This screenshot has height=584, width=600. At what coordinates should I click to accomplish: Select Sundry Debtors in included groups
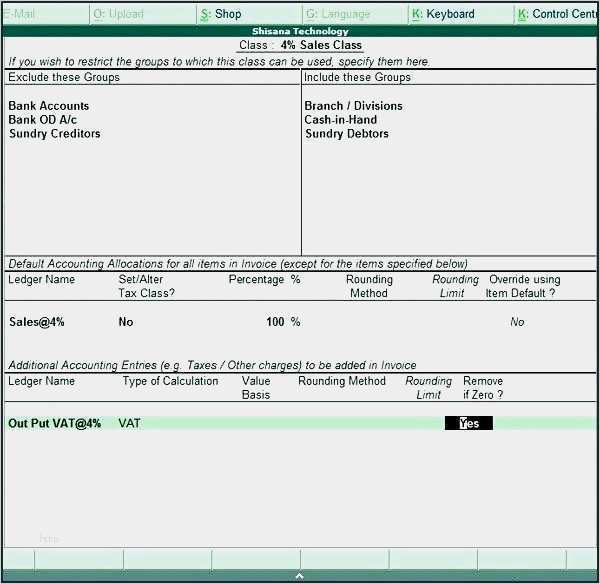pyautogui.click(x=347, y=134)
